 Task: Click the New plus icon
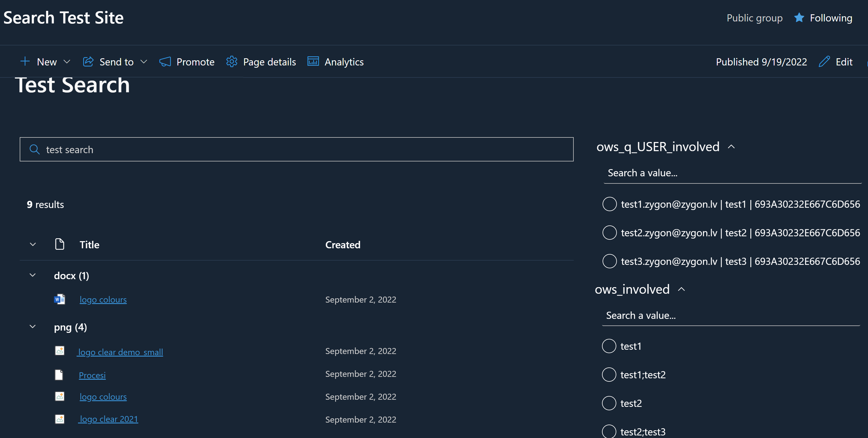pos(25,61)
